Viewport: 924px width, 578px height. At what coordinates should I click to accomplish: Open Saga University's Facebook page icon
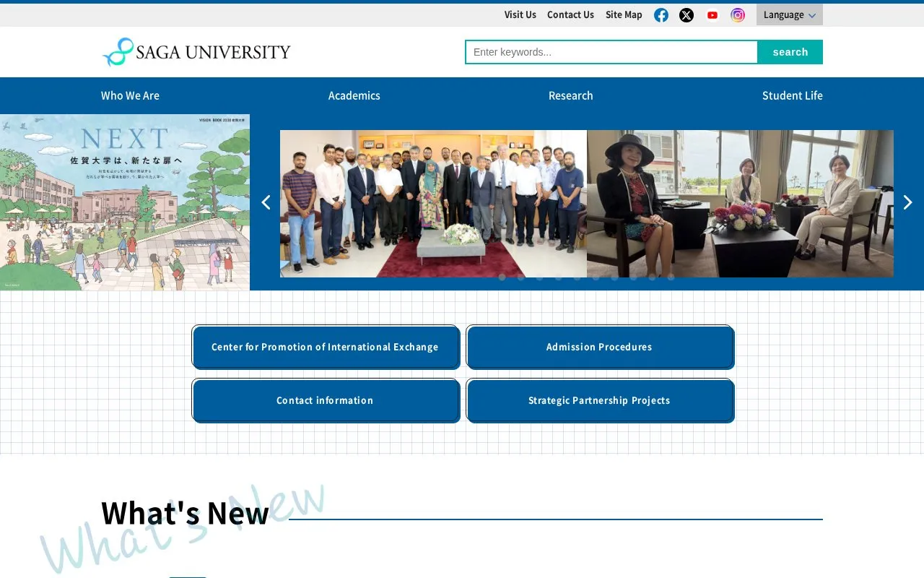(x=661, y=15)
